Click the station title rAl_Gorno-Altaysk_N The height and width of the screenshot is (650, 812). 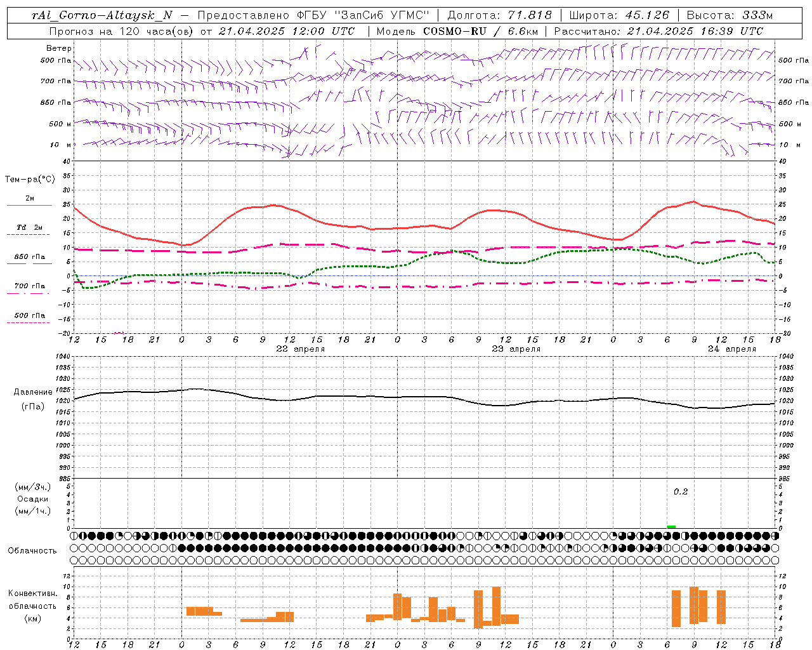point(102,15)
